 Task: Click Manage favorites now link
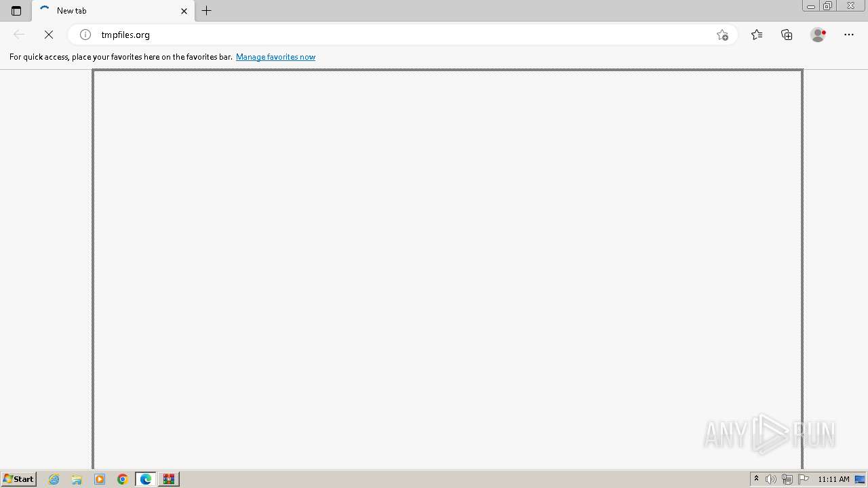(x=275, y=57)
